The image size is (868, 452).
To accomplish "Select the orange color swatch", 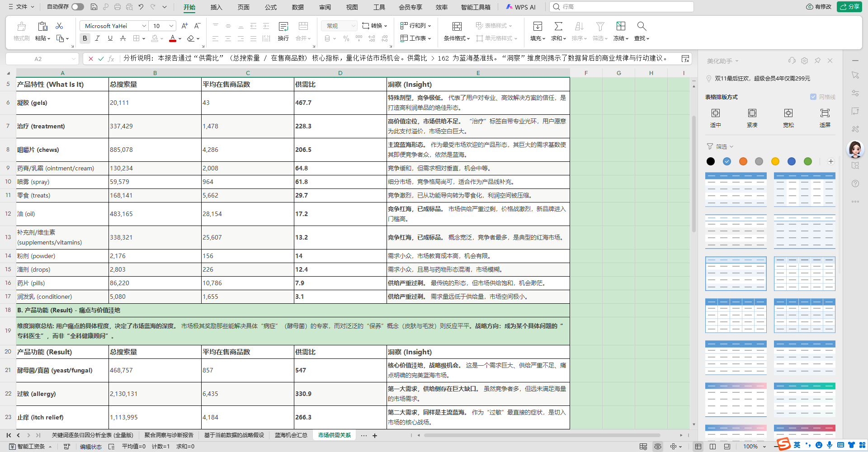I will [x=743, y=161].
